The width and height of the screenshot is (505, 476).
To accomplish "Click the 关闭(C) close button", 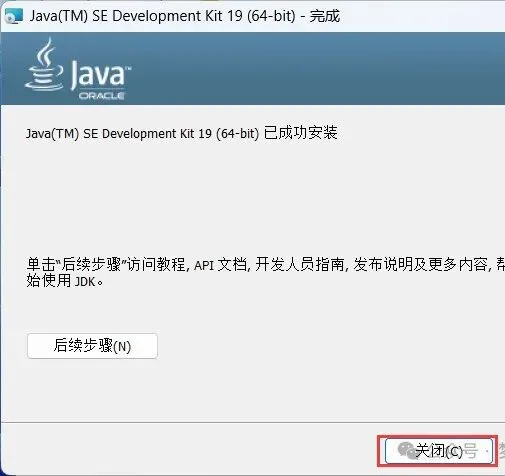I will tap(439, 451).
